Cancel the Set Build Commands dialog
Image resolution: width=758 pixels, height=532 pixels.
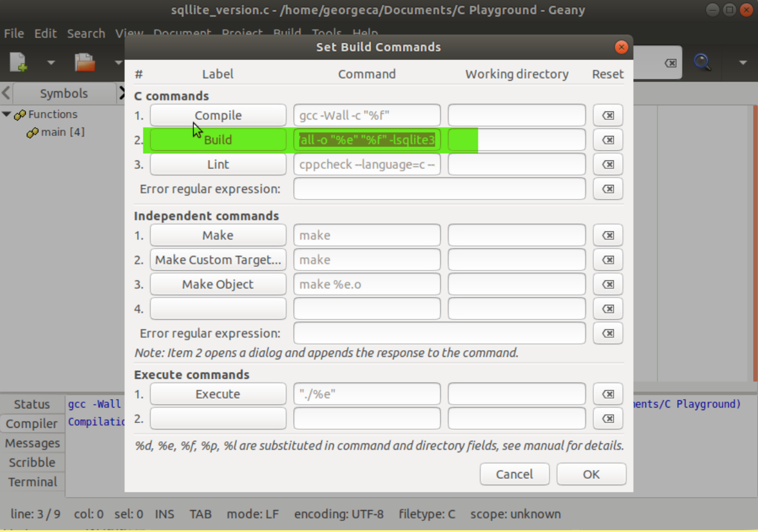[514, 474]
